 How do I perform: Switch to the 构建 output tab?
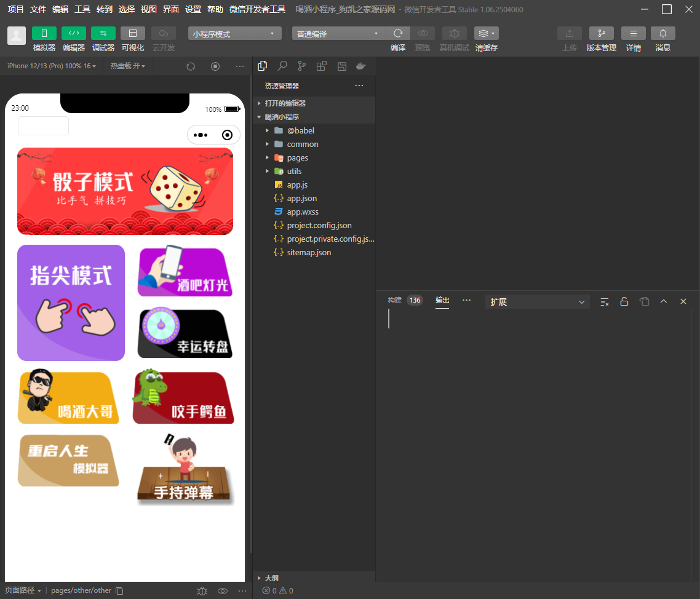[394, 301]
